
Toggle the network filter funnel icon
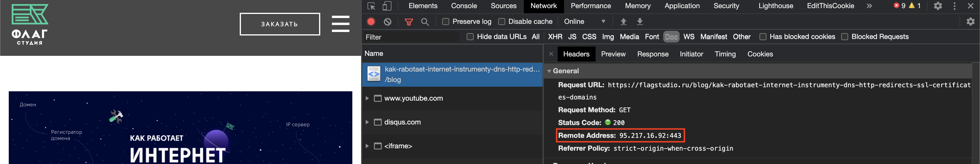coord(409,22)
